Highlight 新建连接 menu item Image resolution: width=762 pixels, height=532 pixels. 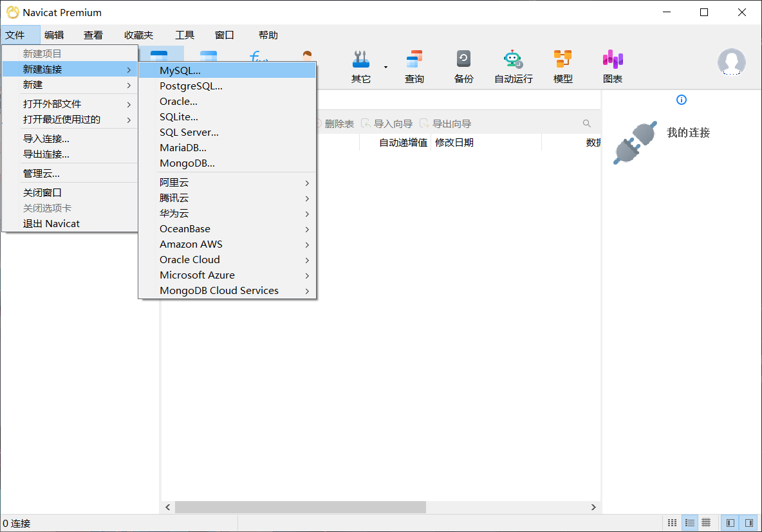pyautogui.click(x=70, y=69)
